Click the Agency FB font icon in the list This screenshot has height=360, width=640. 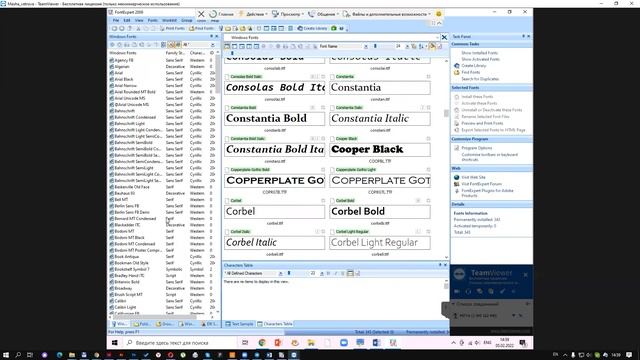click(111, 60)
